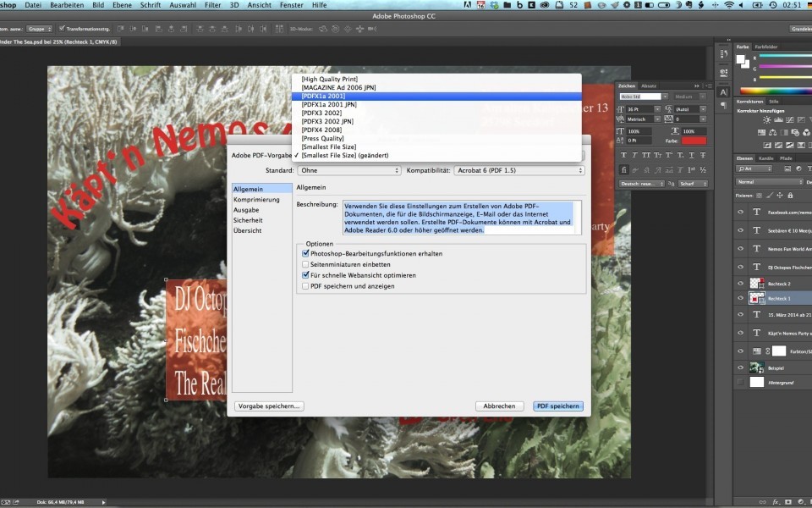The width and height of the screenshot is (812, 508).
Task: Apply faux italic in Zeichen panel
Action: (635, 155)
